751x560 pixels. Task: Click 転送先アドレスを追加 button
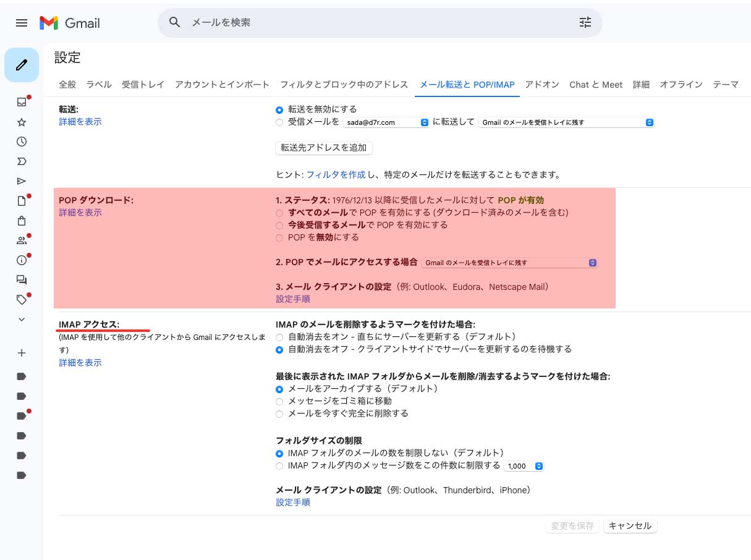click(x=323, y=148)
